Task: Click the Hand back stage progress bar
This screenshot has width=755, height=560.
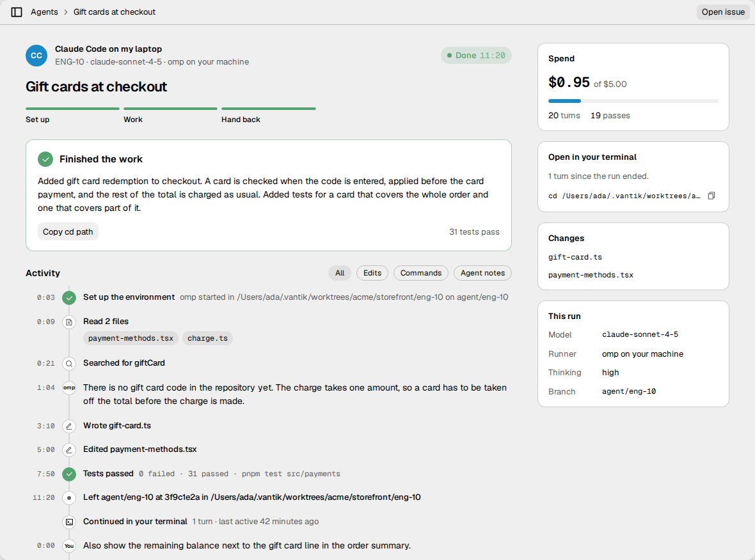Action: click(x=269, y=109)
